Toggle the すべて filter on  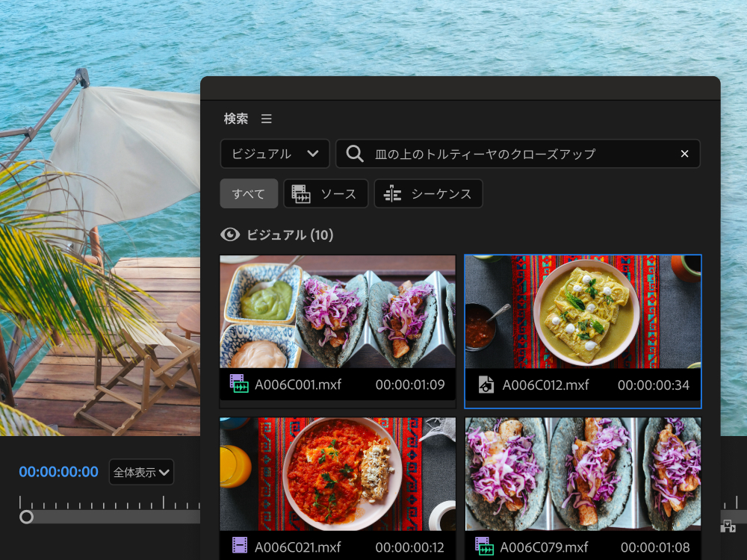[249, 193]
